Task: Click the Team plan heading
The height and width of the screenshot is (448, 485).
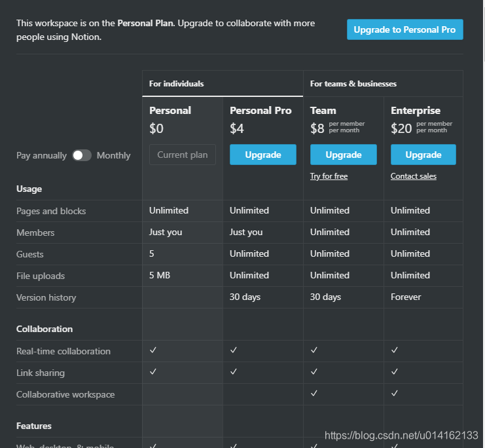Action: tap(323, 111)
